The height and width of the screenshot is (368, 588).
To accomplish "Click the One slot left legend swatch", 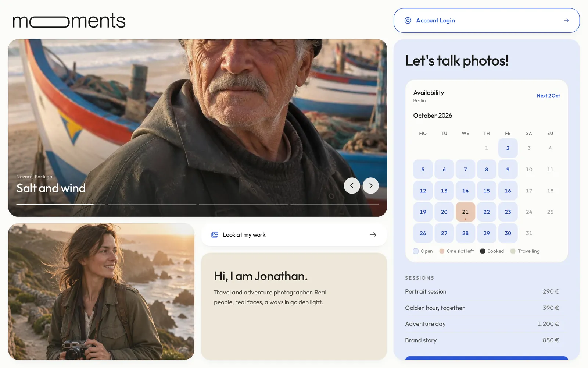I will [442, 251].
